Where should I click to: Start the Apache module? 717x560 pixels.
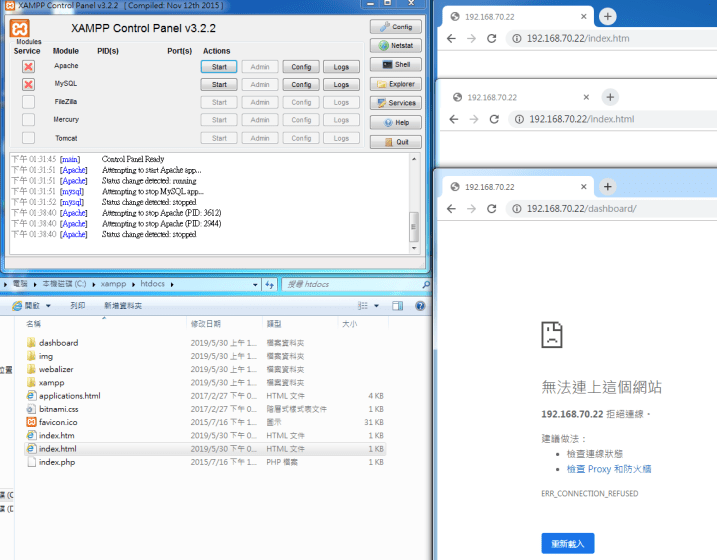pyautogui.click(x=219, y=67)
